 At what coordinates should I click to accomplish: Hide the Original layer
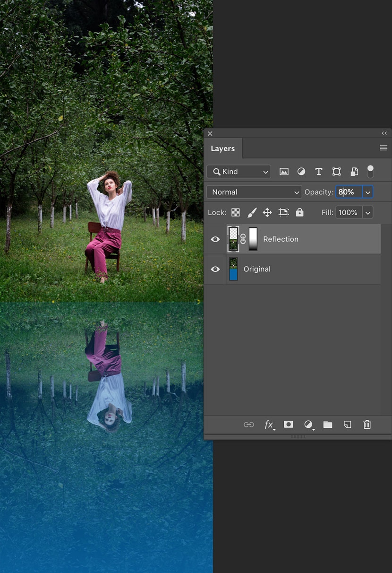[215, 269]
